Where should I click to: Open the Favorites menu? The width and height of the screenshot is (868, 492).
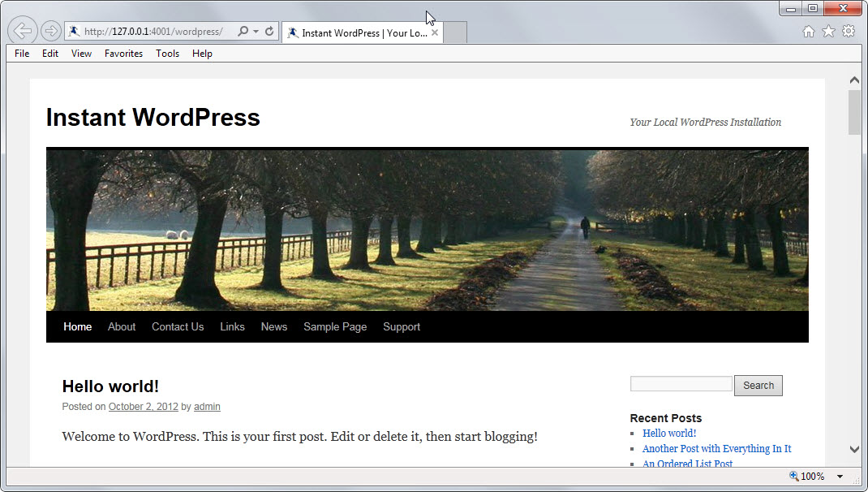[x=123, y=54]
